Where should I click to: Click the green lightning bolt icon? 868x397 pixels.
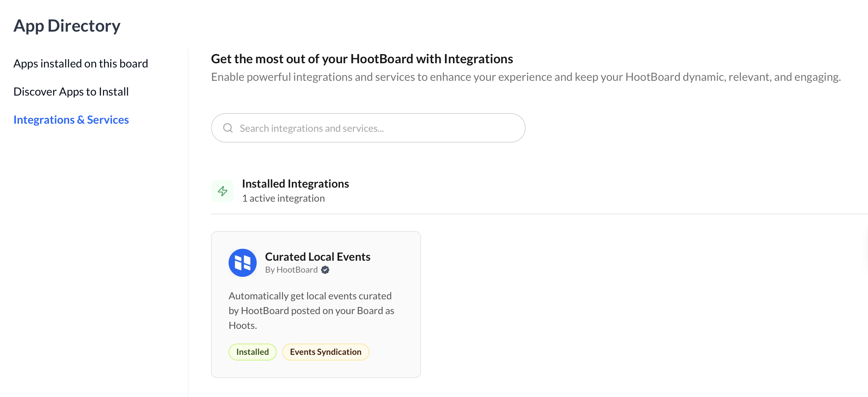point(222,191)
